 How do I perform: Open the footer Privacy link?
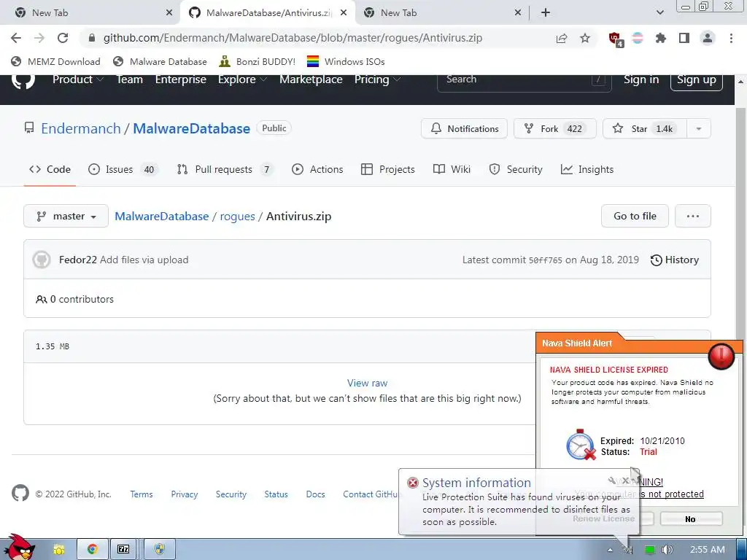pos(185,494)
